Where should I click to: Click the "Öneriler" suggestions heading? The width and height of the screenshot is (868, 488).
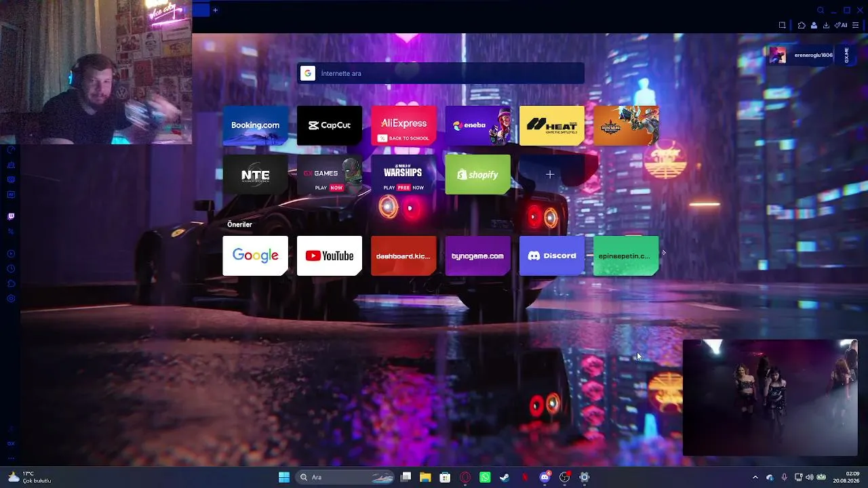pos(239,224)
